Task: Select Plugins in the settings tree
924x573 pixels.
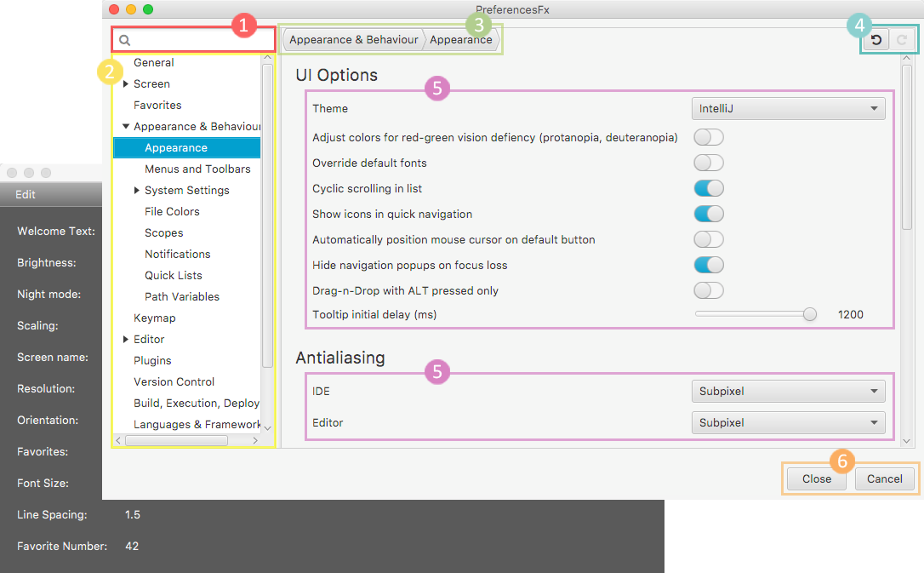Action: point(152,360)
